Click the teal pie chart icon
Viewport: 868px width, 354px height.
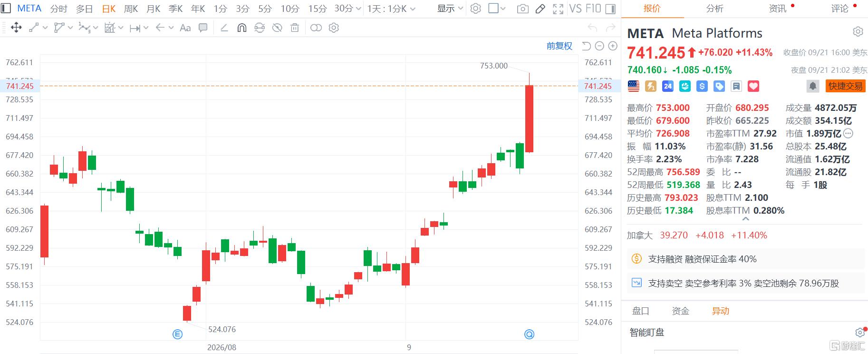coord(685,86)
